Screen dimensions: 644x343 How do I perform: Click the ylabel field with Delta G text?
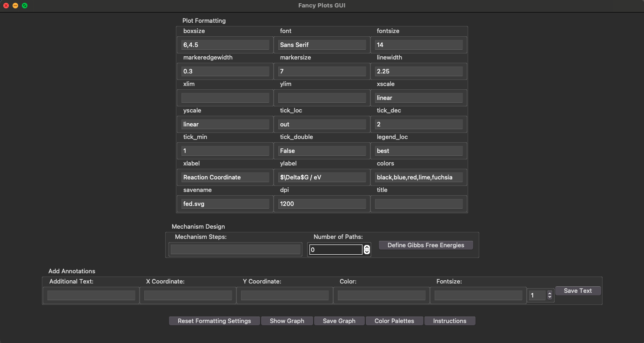click(322, 177)
